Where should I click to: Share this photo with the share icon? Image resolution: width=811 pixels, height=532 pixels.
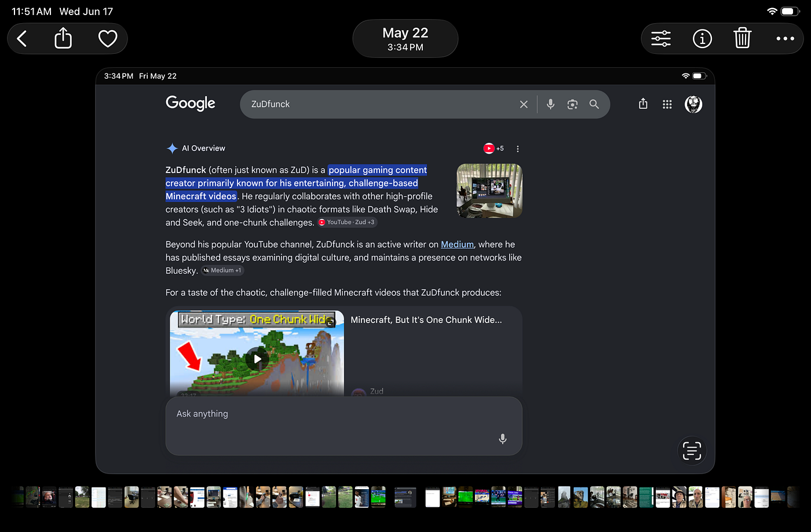point(63,39)
